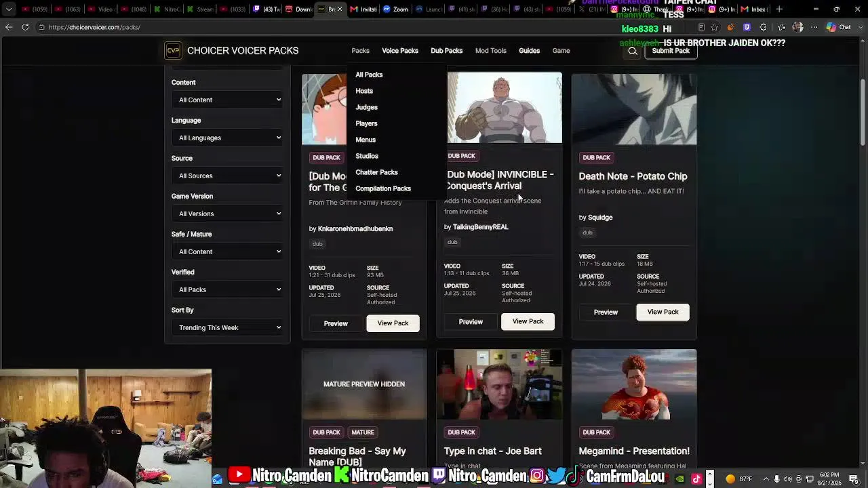
Task: Expand the Verified filter dropdown
Action: [x=229, y=289]
